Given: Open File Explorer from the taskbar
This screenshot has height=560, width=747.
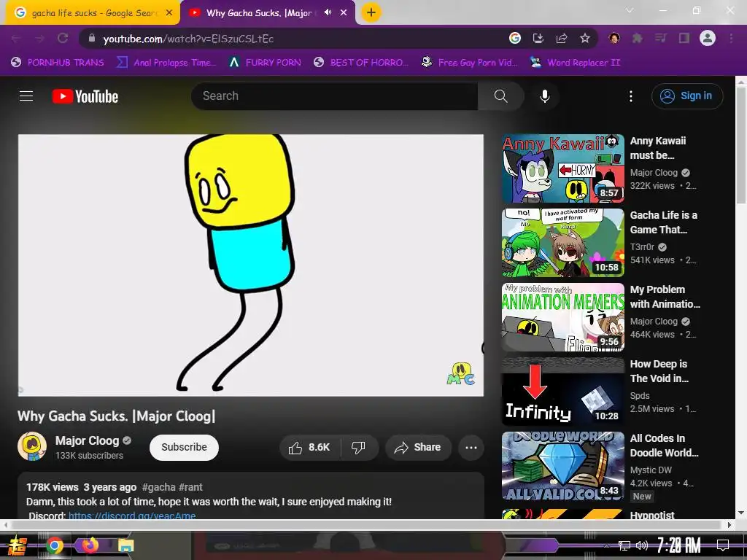Looking at the screenshot, I should (x=125, y=545).
